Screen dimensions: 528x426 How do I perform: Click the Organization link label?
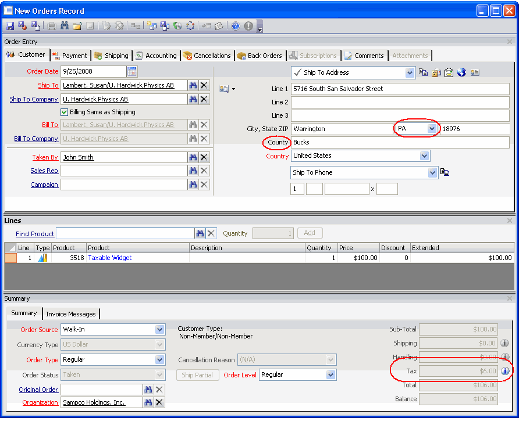40,402
